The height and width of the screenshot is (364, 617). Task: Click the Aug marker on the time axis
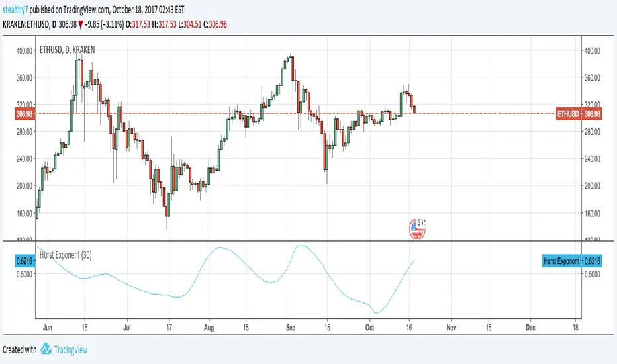(210, 328)
